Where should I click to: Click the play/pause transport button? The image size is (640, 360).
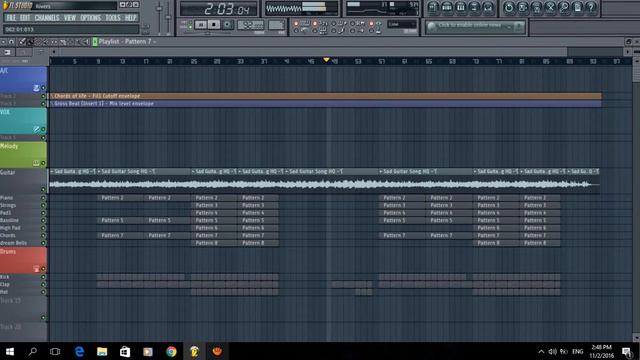pyautogui.click(x=200, y=25)
